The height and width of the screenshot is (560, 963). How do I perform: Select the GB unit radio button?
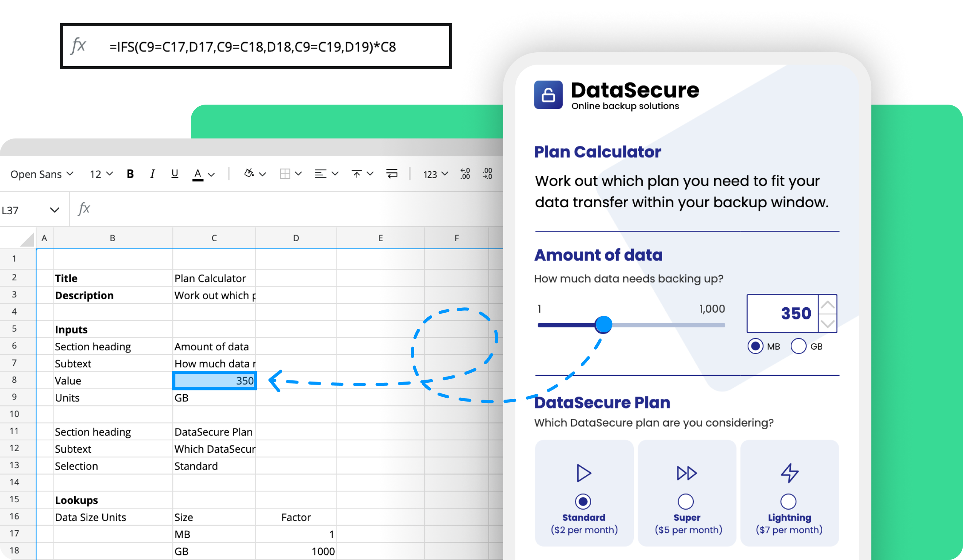click(x=798, y=346)
